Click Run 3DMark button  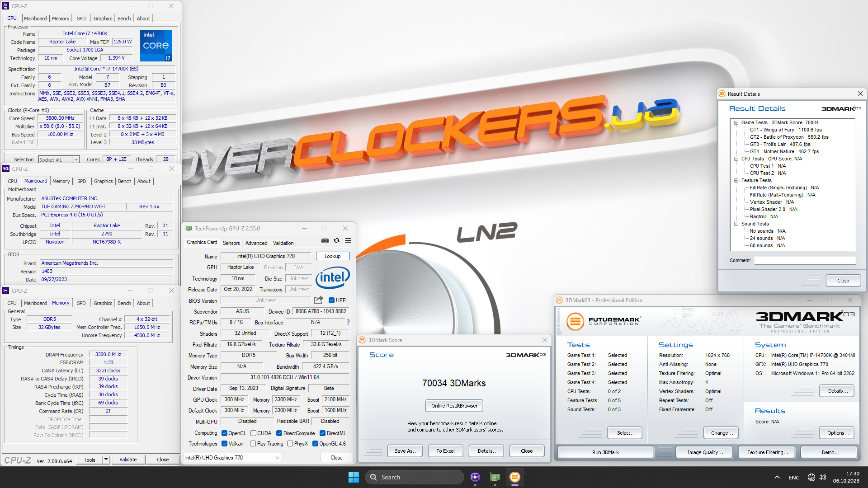[605, 452]
